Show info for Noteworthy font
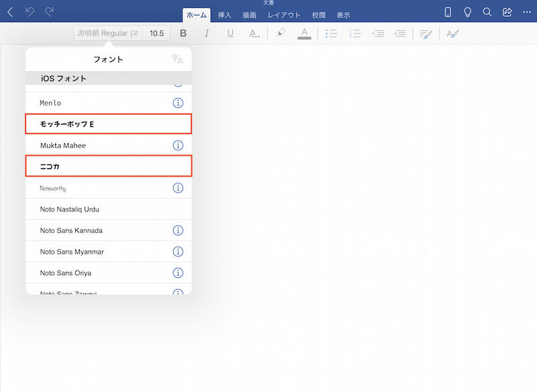This screenshot has height=392, width=537. pyautogui.click(x=178, y=188)
